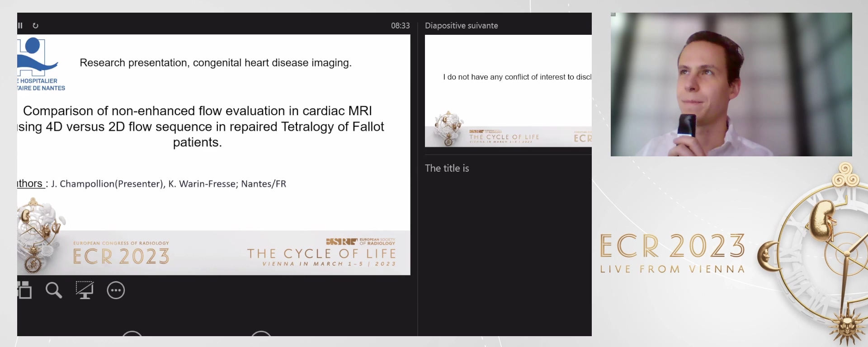The width and height of the screenshot is (868, 347).
Task: Click the speaker notes 'The title is'
Action: [x=447, y=168]
